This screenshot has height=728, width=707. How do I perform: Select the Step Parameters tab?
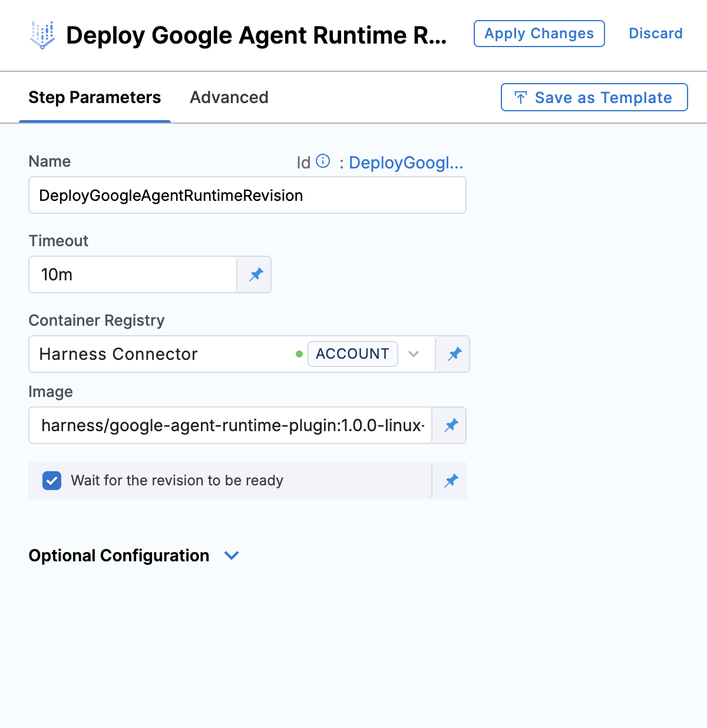pos(95,97)
